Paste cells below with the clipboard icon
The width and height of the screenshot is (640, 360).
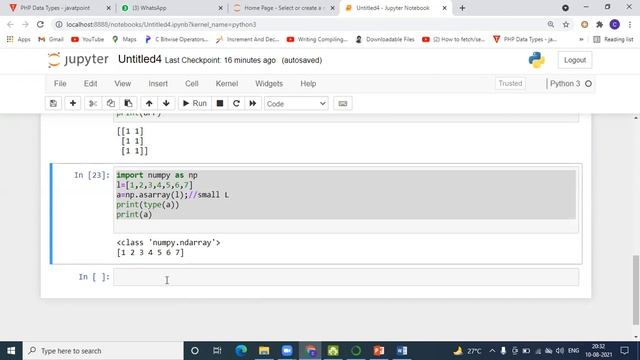tap(128, 103)
